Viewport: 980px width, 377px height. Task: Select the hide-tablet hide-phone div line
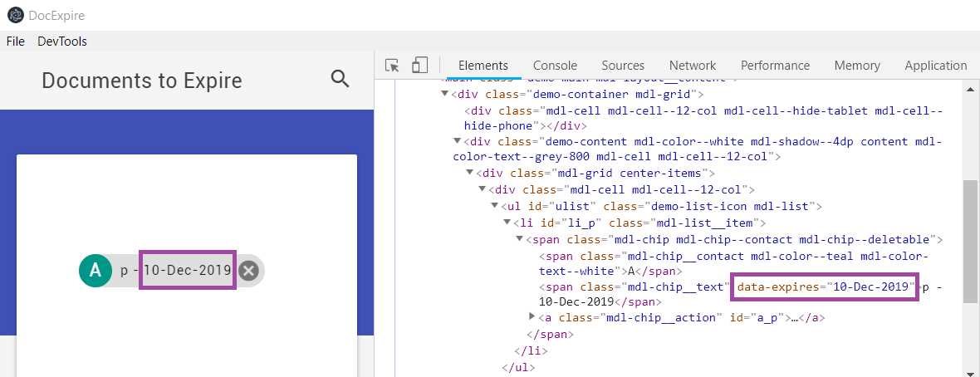click(703, 118)
